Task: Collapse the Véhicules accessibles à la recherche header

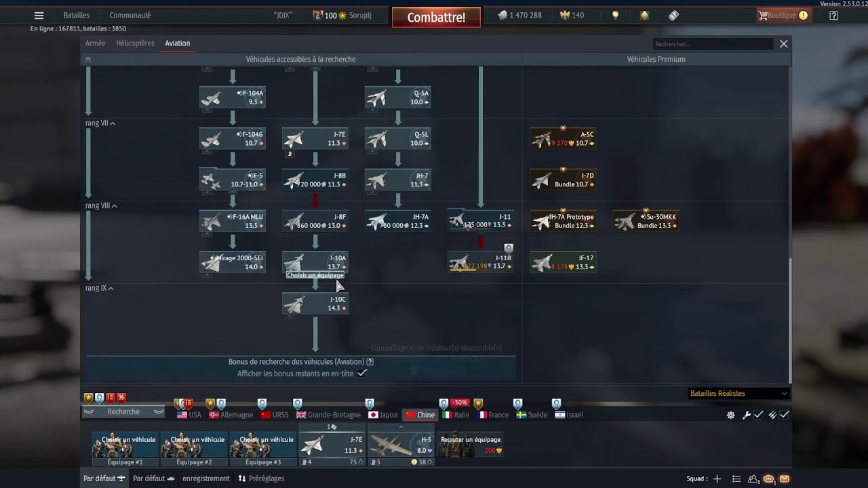Action: click(x=87, y=59)
